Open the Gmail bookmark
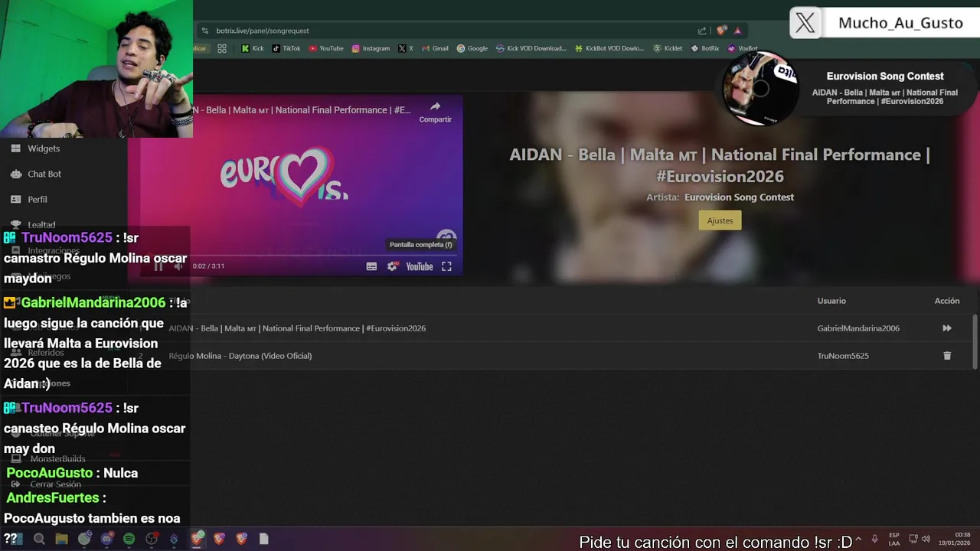The width and height of the screenshot is (980, 551). click(435, 48)
